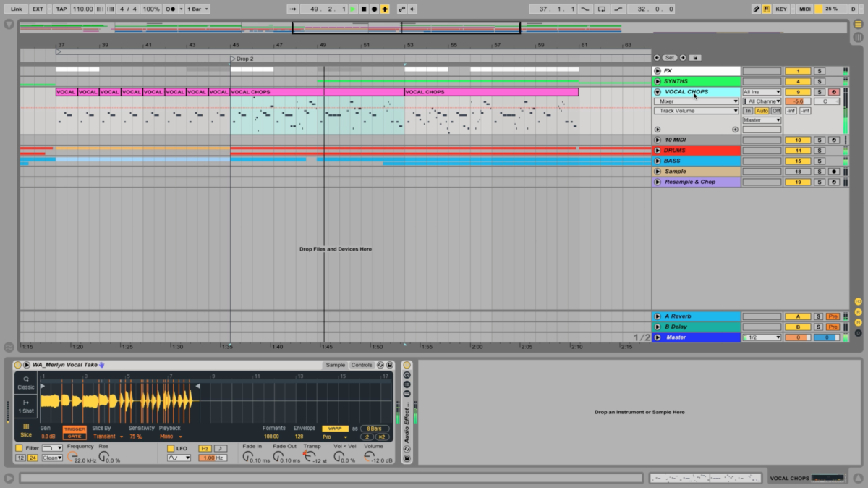Open the 1 Bar quantization dropdown
This screenshot has width=868, height=488.
coord(197,9)
